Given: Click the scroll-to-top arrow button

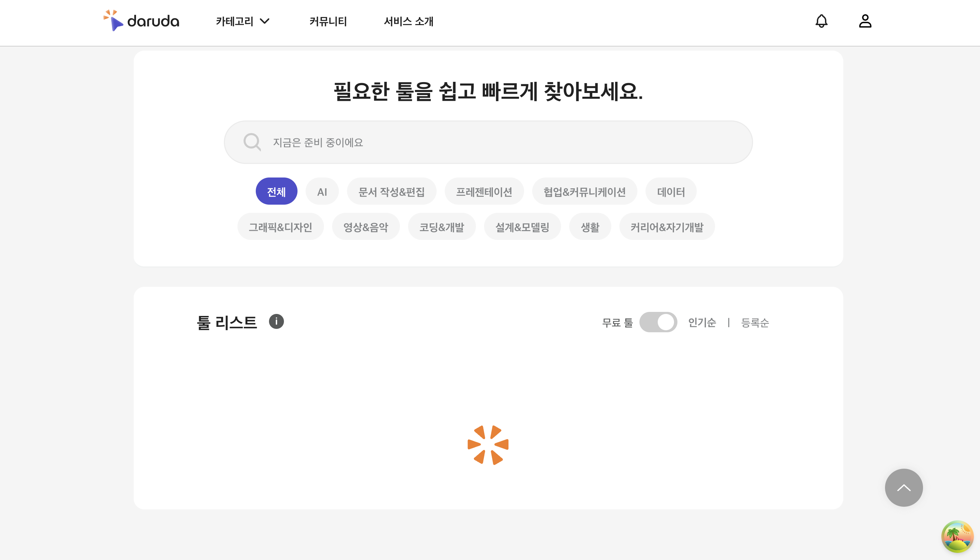Looking at the screenshot, I should pos(904,488).
